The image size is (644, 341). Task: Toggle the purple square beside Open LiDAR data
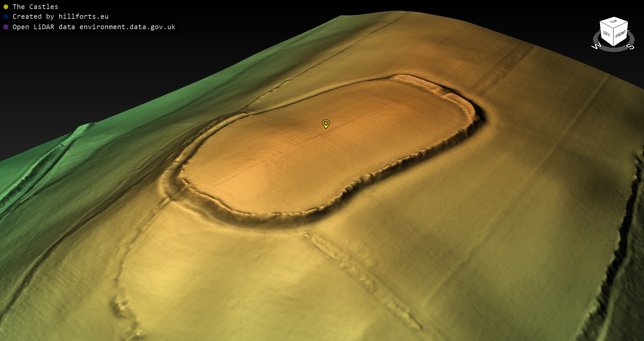point(6,27)
